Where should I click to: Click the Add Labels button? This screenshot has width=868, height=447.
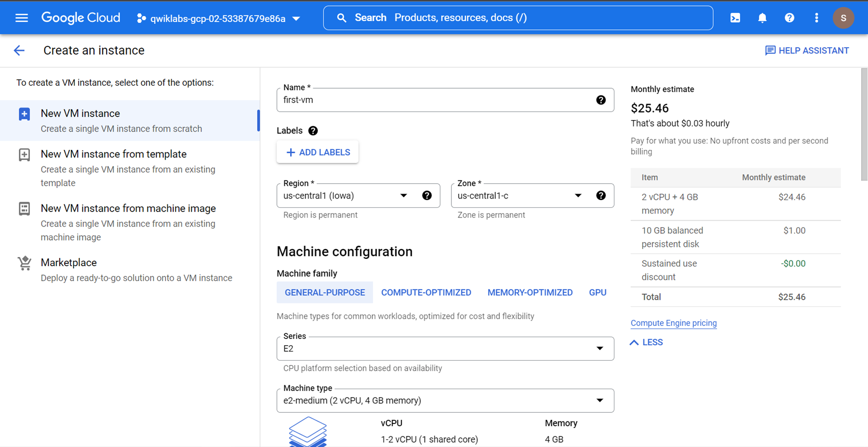[x=318, y=152]
